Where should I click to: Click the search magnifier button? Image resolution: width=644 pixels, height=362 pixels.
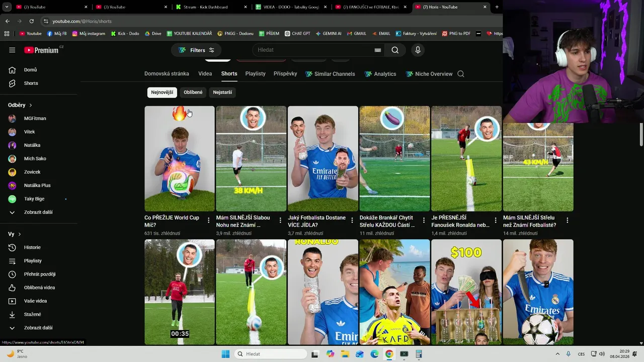(x=395, y=50)
